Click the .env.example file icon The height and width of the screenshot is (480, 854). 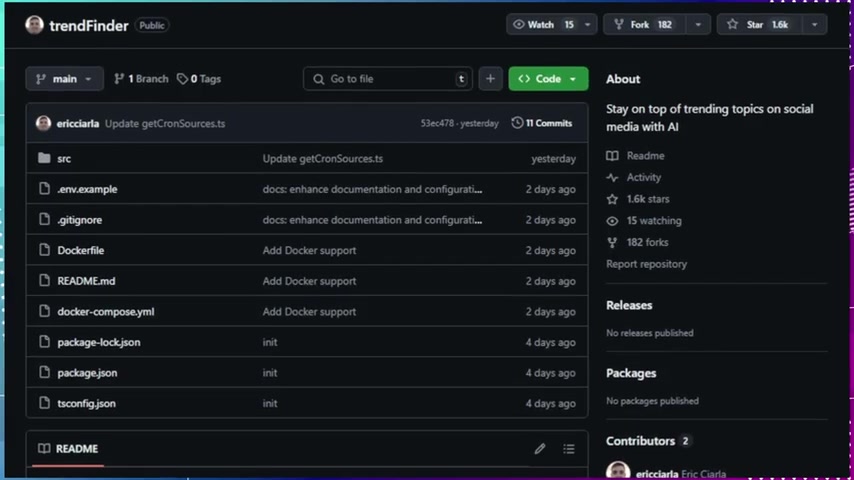44,189
